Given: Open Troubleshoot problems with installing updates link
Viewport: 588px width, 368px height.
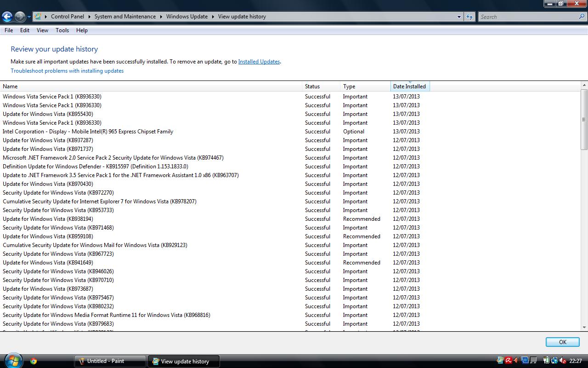Looking at the screenshot, I should coord(67,71).
